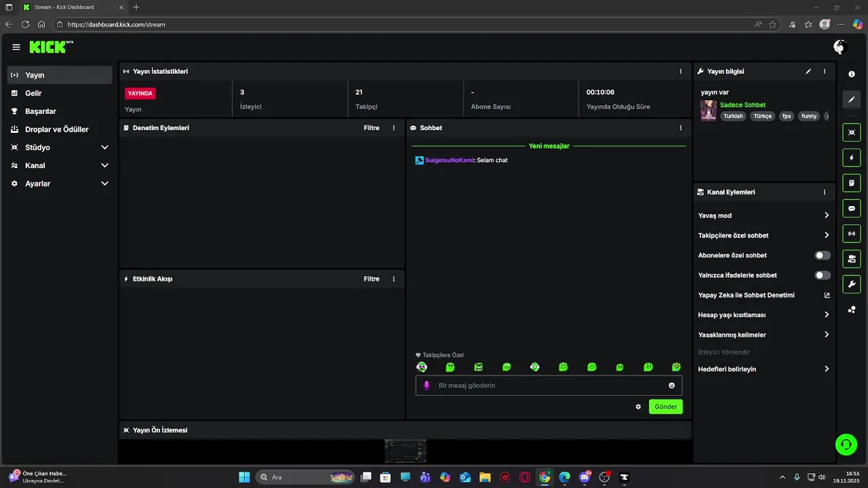The width and height of the screenshot is (868, 488).
Task: Open Denetim Eylemleri panel three-dot menu
Action: [393, 128]
